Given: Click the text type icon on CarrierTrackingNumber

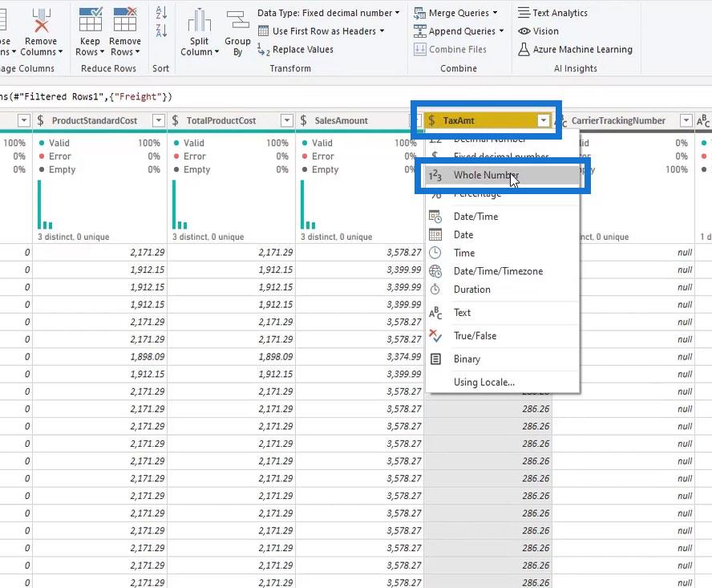Looking at the screenshot, I should 562,120.
